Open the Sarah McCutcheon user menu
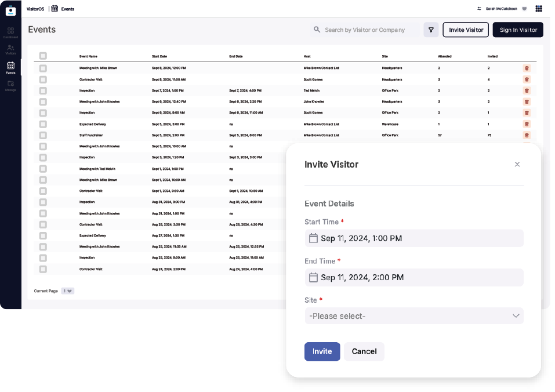The image size is (555, 392). 502,9
